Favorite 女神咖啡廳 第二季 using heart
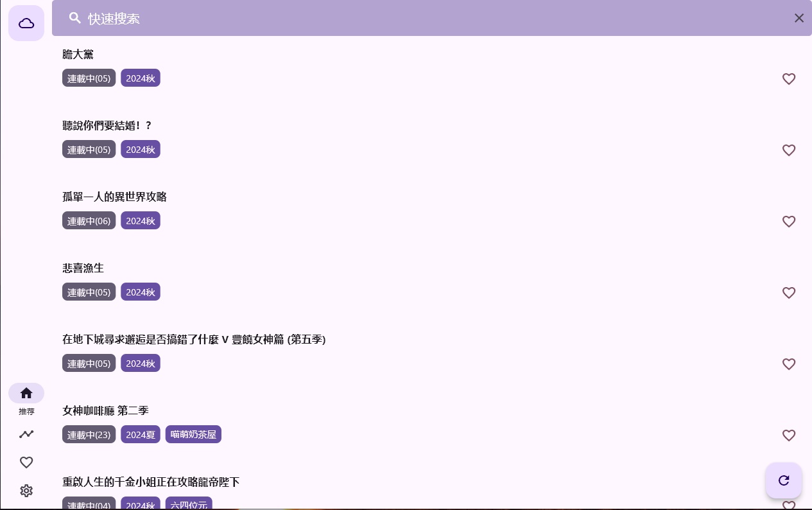 pos(789,435)
